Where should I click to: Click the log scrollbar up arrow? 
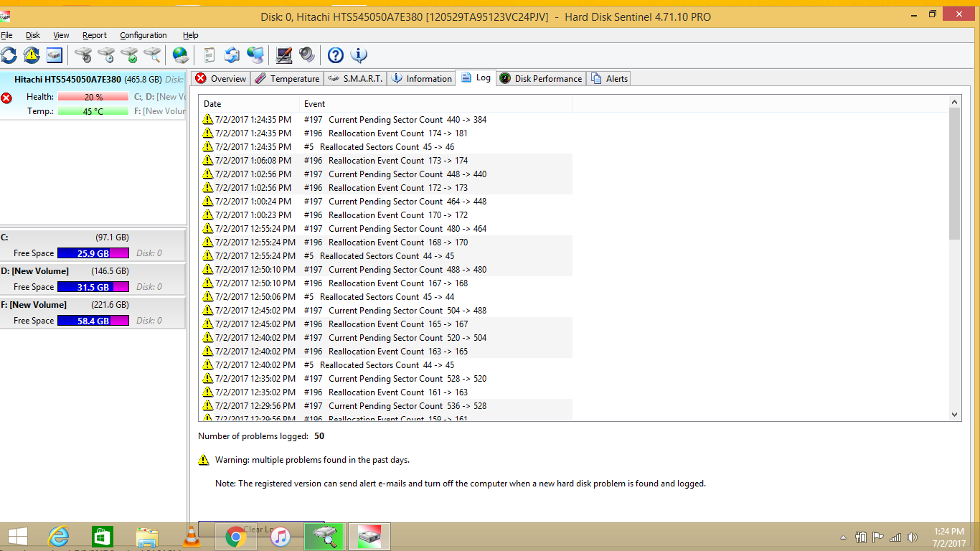coord(954,102)
